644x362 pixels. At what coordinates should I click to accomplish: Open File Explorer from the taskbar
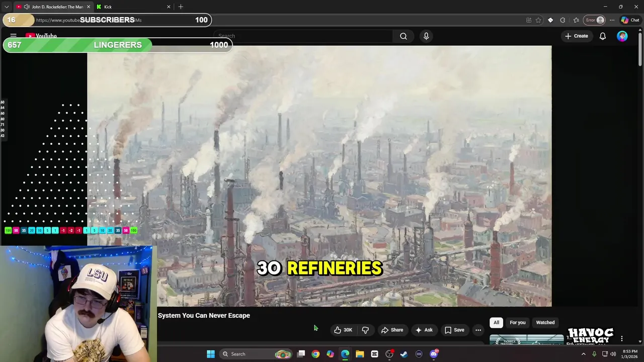[360, 354]
